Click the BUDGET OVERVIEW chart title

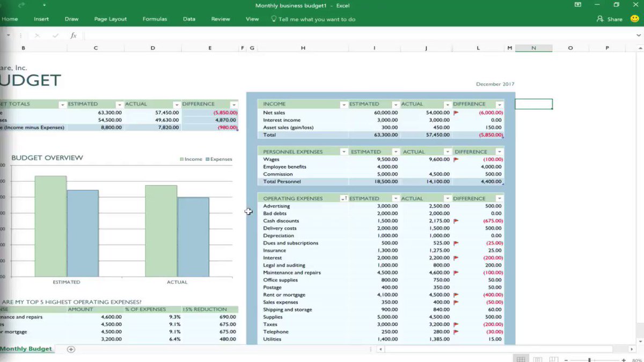(47, 158)
